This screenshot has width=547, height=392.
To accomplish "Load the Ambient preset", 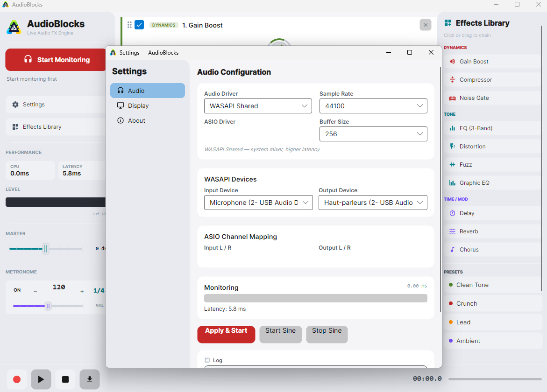I will pyautogui.click(x=492, y=341).
